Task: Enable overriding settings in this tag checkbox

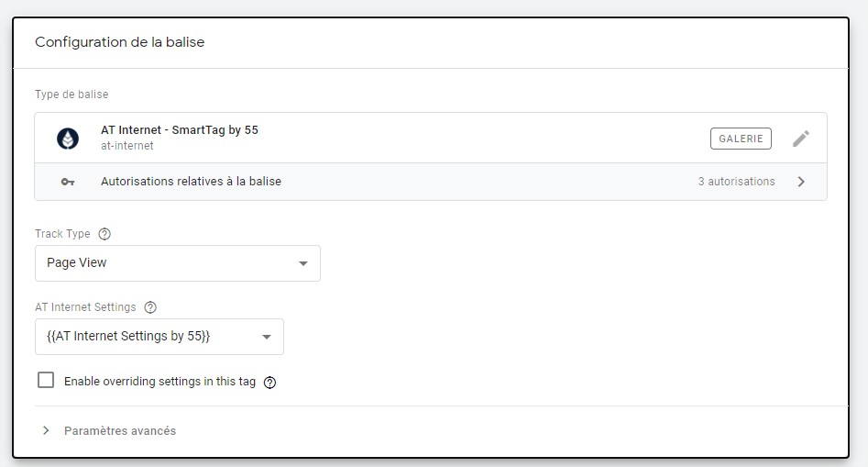Action: tap(46, 381)
